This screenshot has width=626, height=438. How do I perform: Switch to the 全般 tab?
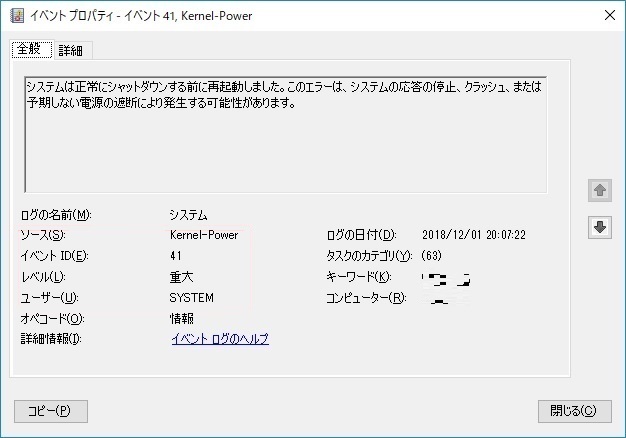(32, 50)
